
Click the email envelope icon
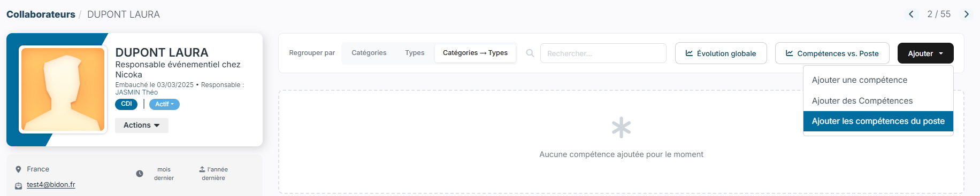18,185
